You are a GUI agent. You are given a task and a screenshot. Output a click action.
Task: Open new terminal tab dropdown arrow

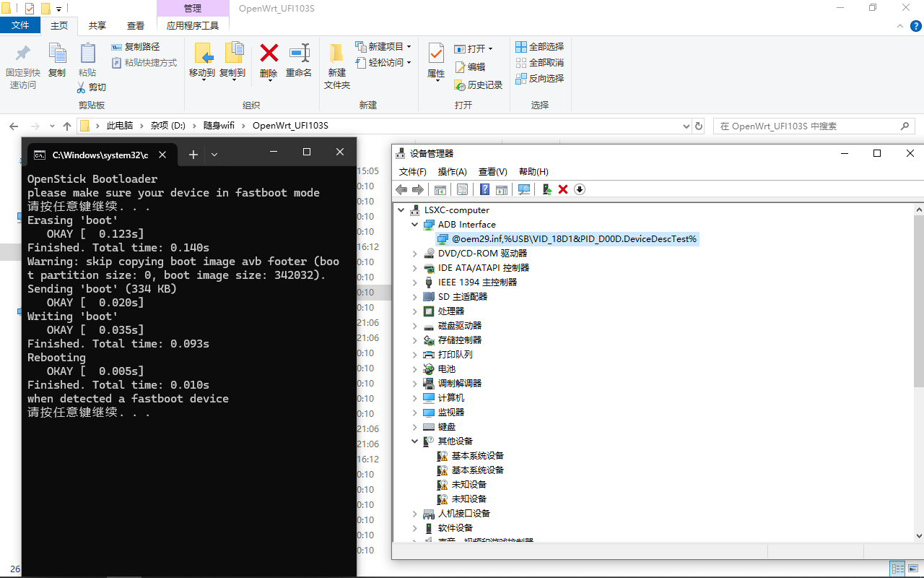(x=214, y=155)
